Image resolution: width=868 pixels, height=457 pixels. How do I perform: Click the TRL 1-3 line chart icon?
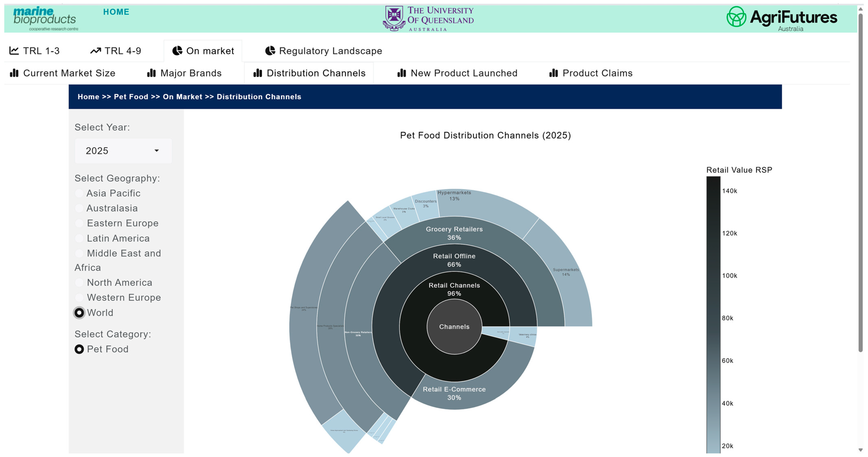pyautogui.click(x=14, y=51)
